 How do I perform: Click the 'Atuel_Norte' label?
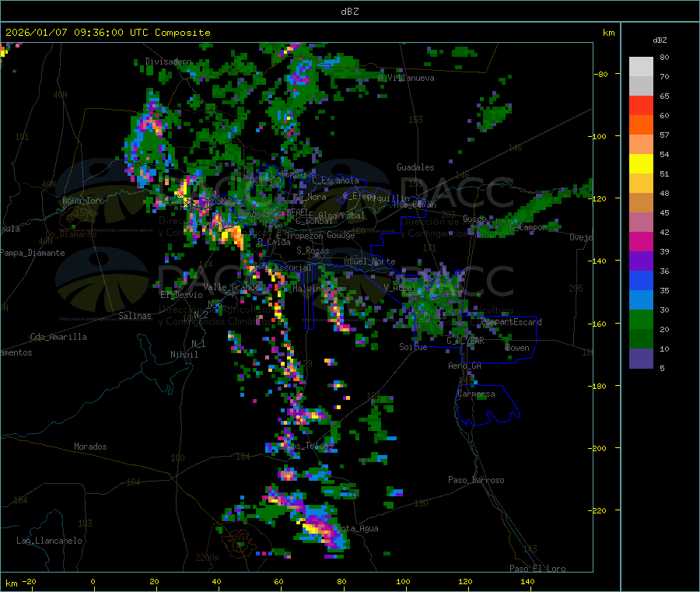click(x=369, y=261)
